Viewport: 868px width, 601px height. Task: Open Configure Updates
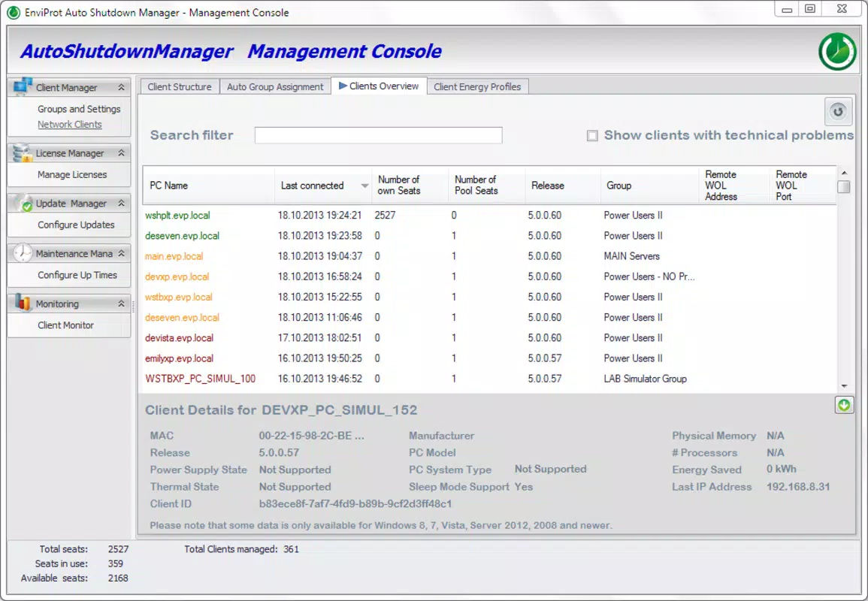pyautogui.click(x=76, y=225)
